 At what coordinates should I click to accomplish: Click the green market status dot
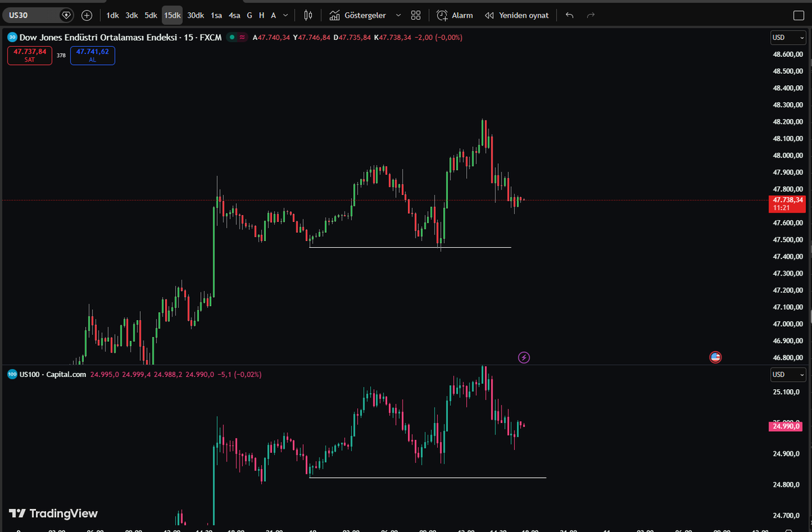[233, 37]
